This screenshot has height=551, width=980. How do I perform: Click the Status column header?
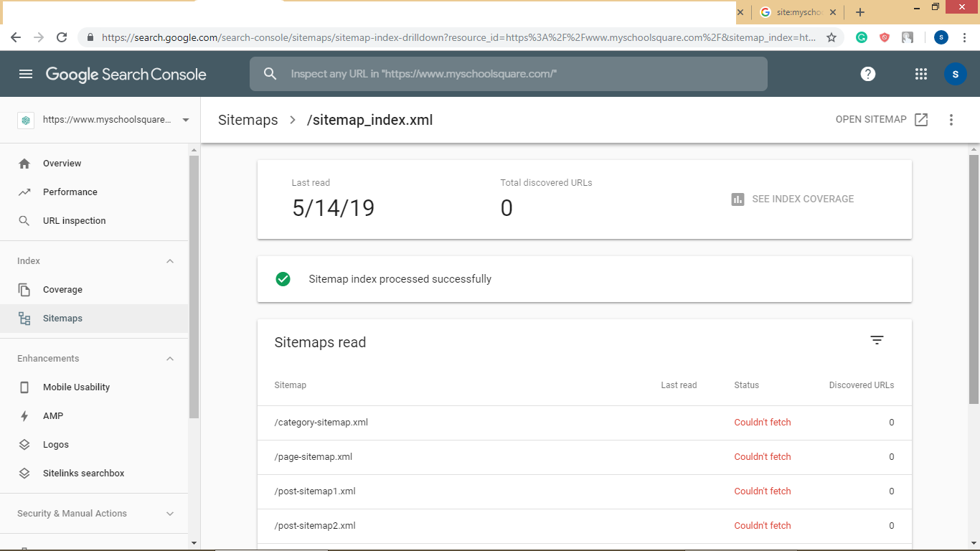746,385
